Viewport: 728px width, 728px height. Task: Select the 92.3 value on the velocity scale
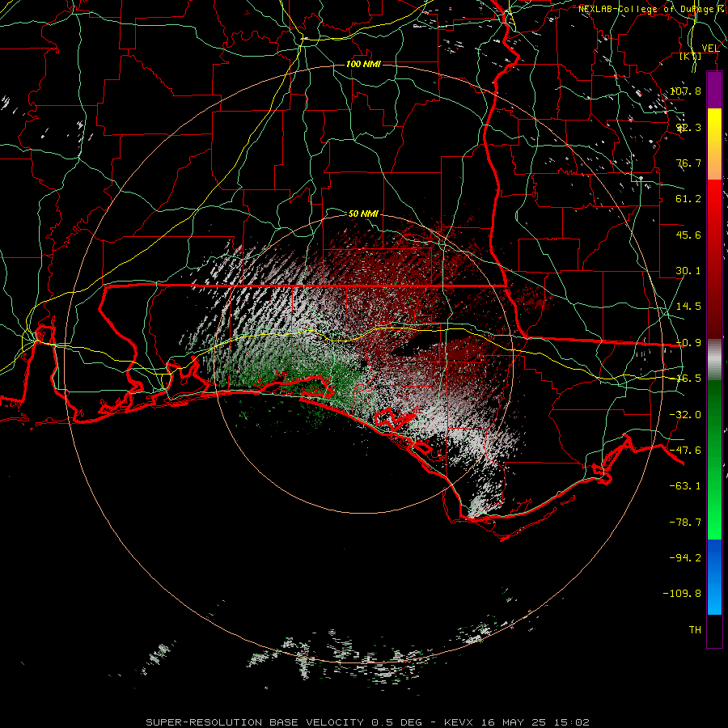pyautogui.click(x=688, y=127)
